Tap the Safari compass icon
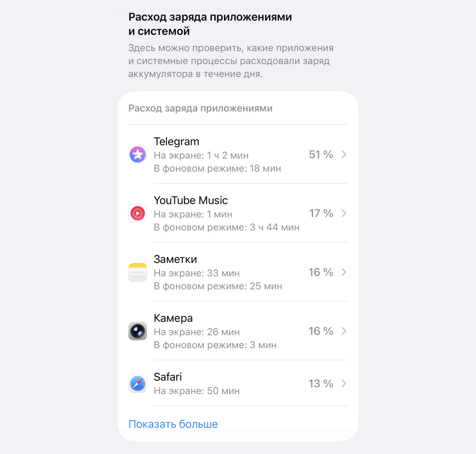The width and height of the screenshot is (476, 454). pyautogui.click(x=138, y=383)
